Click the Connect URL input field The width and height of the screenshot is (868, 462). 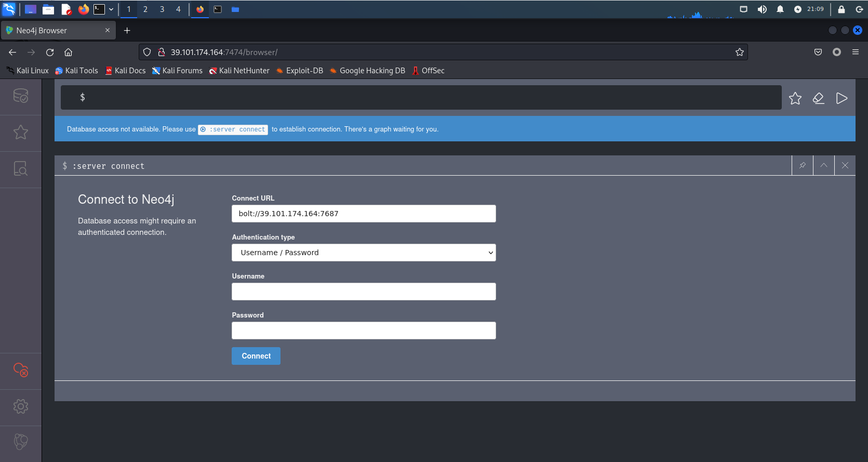click(x=364, y=214)
